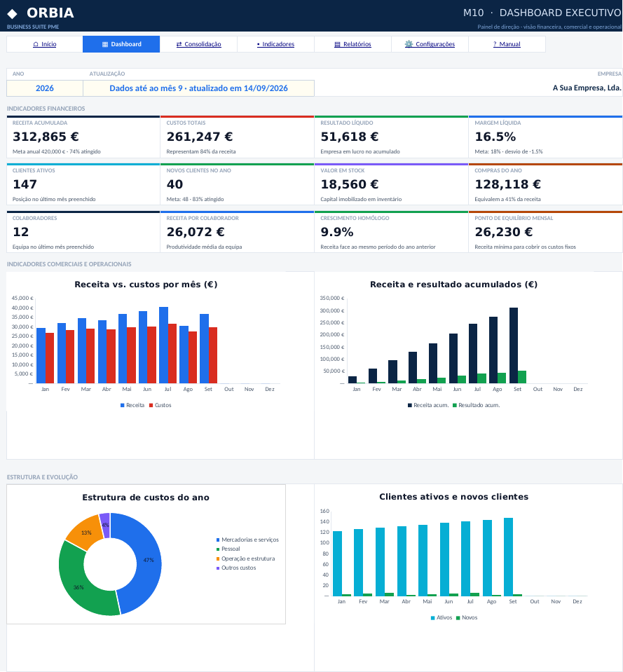
Task: Click the Ponto de Equilíbrio value 26,230 €
Action: (504, 232)
